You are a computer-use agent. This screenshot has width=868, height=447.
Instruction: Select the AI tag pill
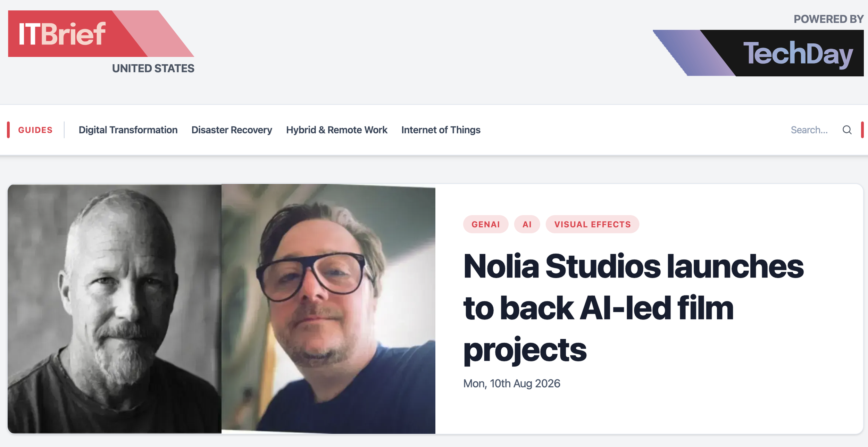pyautogui.click(x=527, y=224)
